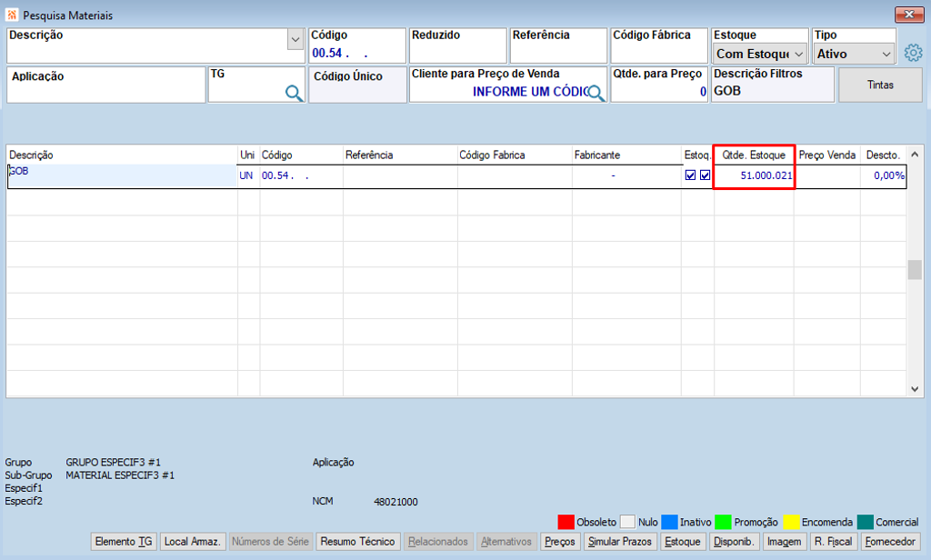
Task: Click the Elemento TG button
Action: coord(124,542)
